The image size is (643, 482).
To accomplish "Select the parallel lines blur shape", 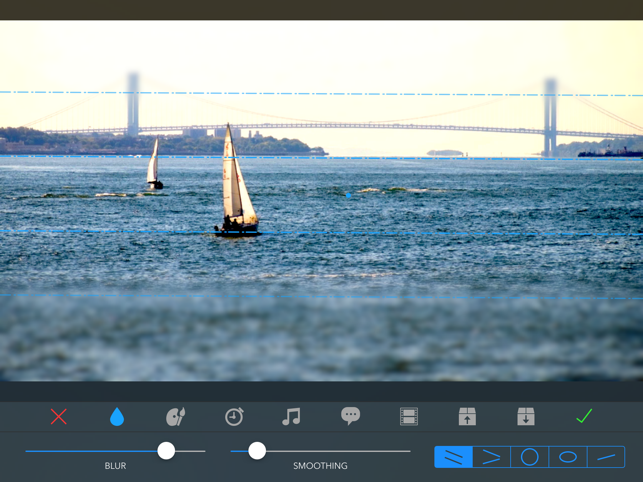I will [454, 457].
